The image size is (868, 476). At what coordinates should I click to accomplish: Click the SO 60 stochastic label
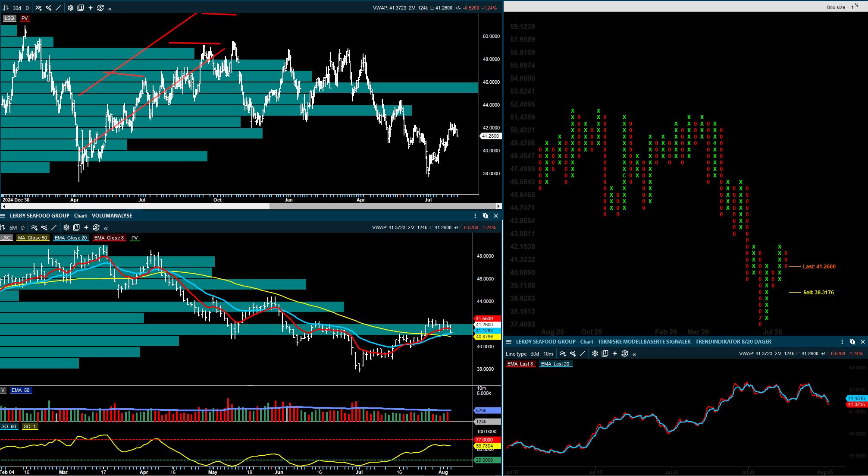click(9, 426)
